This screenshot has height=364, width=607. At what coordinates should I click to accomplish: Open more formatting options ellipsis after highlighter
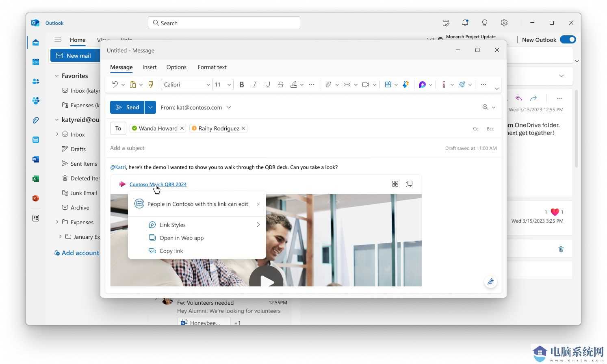(312, 84)
